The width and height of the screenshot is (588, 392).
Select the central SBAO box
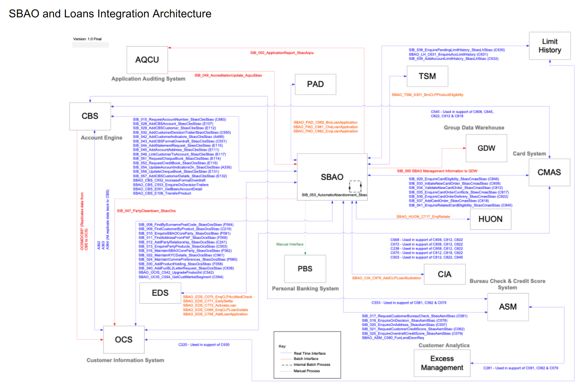pos(332,177)
